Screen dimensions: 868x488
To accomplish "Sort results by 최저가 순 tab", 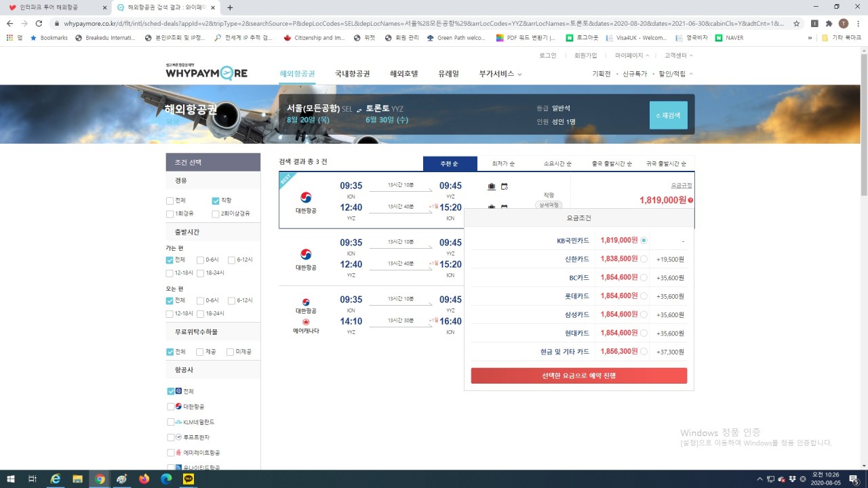I will [x=504, y=164].
